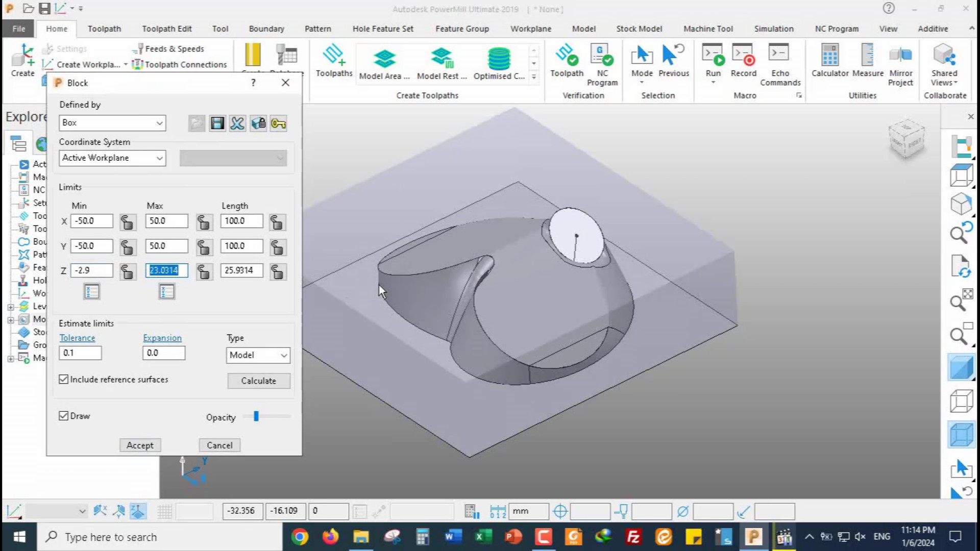
Task: Select Optimised Constant Z toolpath
Action: tap(499, 64)
